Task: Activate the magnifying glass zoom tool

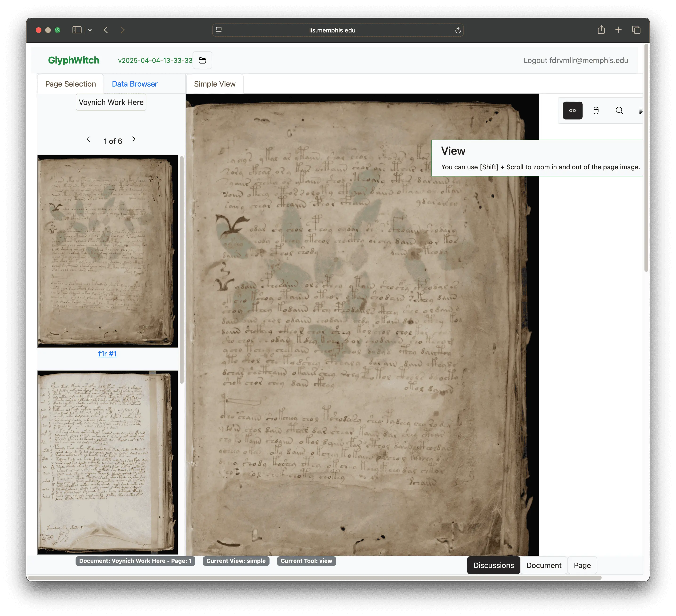Action: click(x=620, y=110)
